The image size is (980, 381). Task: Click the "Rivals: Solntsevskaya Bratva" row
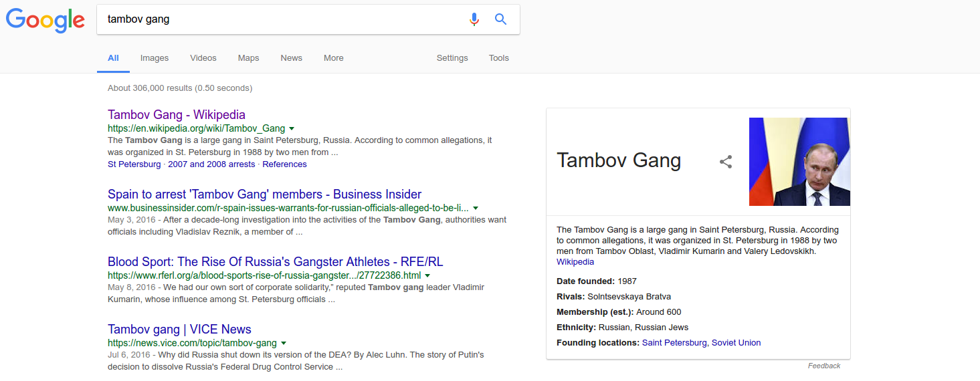[613, 297]
